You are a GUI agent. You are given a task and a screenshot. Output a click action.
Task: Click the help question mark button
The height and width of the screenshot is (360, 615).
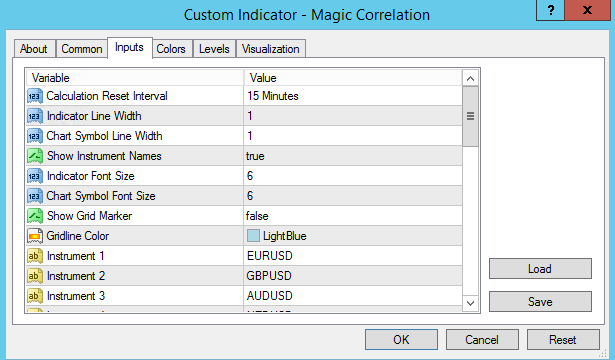(x=550, y=10)
